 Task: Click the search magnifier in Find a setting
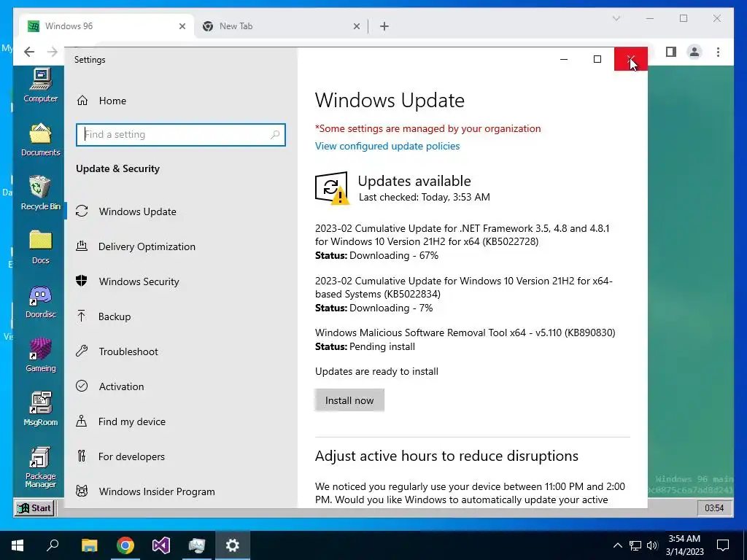275,135
